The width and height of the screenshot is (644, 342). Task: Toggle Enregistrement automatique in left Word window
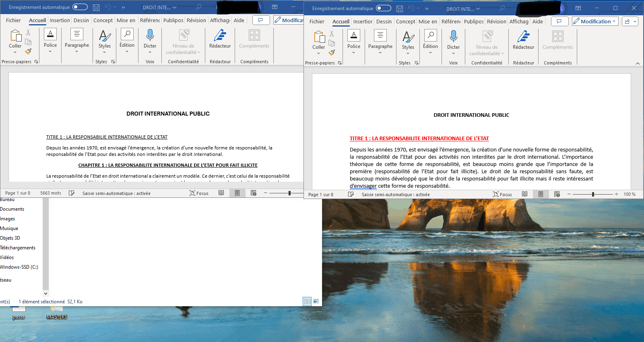coord(80,7)
